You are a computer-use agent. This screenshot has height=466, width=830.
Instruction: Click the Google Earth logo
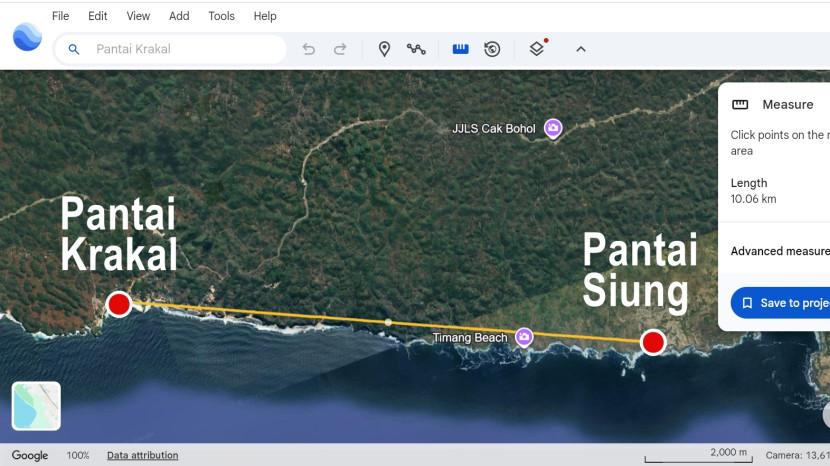pos(27,38)
